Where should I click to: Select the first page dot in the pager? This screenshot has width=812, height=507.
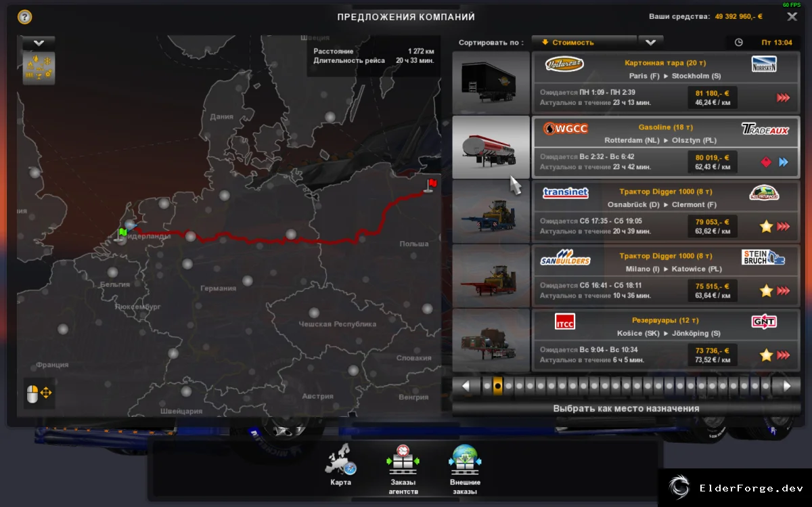pos(487,387)
